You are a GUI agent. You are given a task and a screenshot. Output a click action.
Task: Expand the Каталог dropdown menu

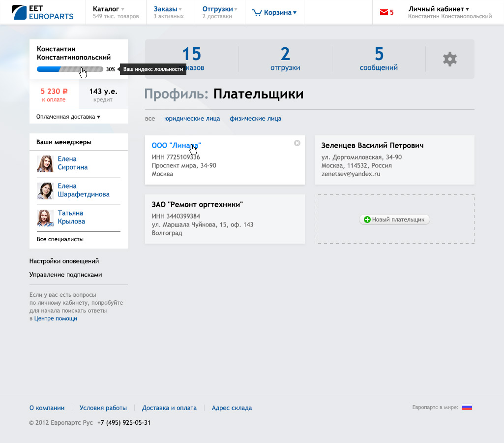coord(109,9)
